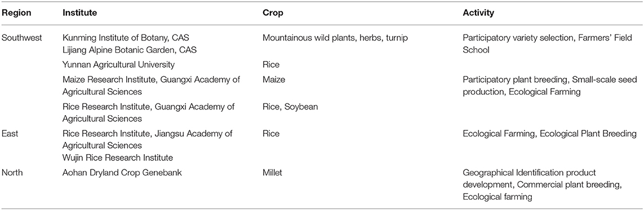Screen dimensions: 644x210
Task: Click Yunnan Agricultural University entry
Action: click(119, 65)
